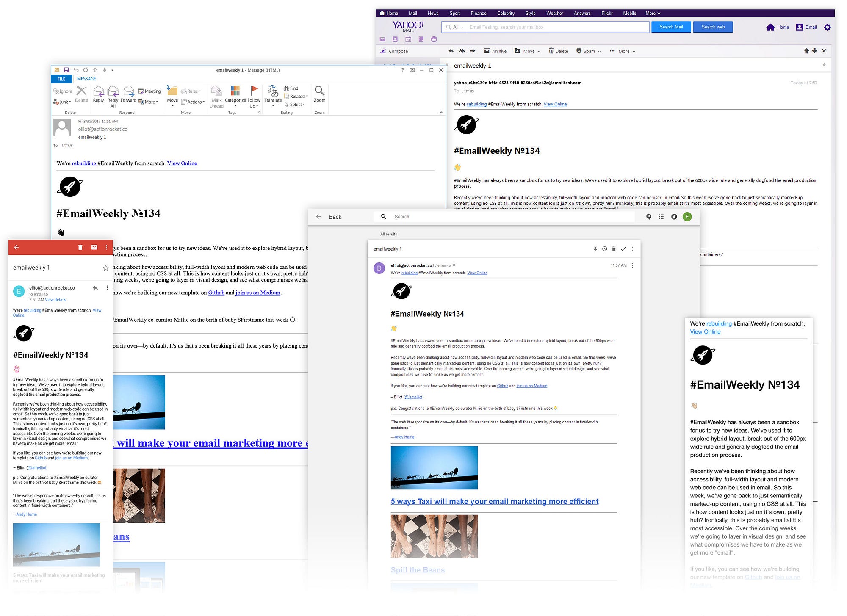The height and width of the screenshot is (616, 847).
Task: Click the Yahoo Mail messenger smiley icon
Action: (434, 39)
